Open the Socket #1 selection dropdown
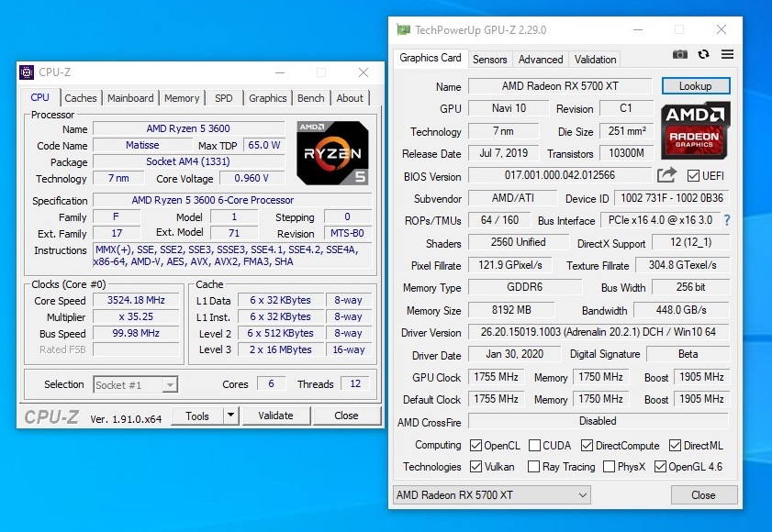This screenshot has height=532, width=772. [135, 384]
